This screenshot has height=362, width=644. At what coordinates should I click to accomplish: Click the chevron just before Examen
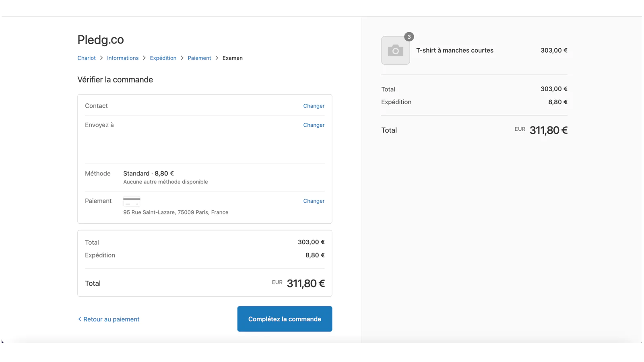(x=217, y=58)
